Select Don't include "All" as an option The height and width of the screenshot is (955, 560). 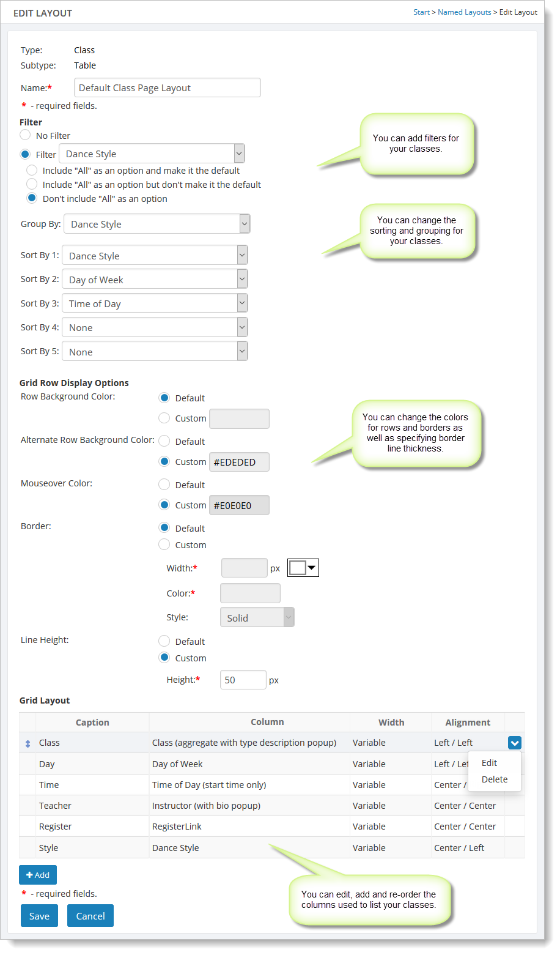(x=32, y=198)
